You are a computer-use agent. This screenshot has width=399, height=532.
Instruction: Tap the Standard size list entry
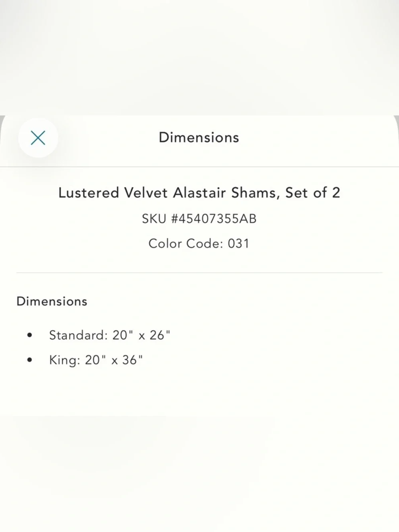click(x=109, y=335)
